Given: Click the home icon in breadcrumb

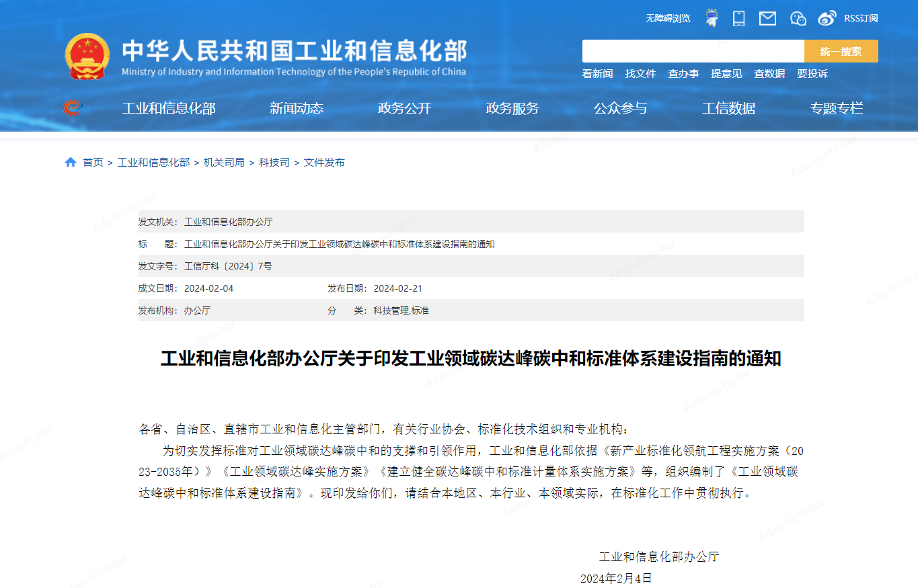Looking at the screenshot, I should [x=71, y=162].
